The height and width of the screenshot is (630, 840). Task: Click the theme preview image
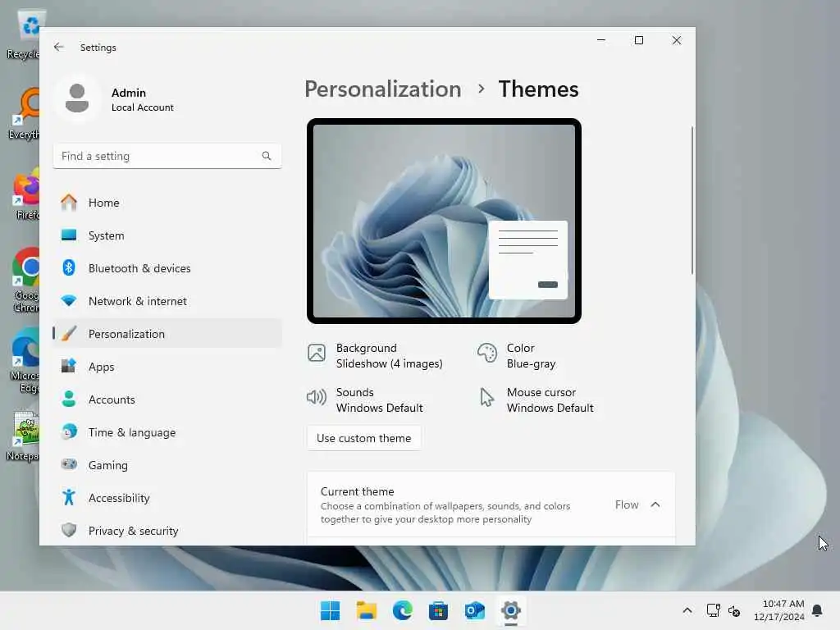coord(444,221)
